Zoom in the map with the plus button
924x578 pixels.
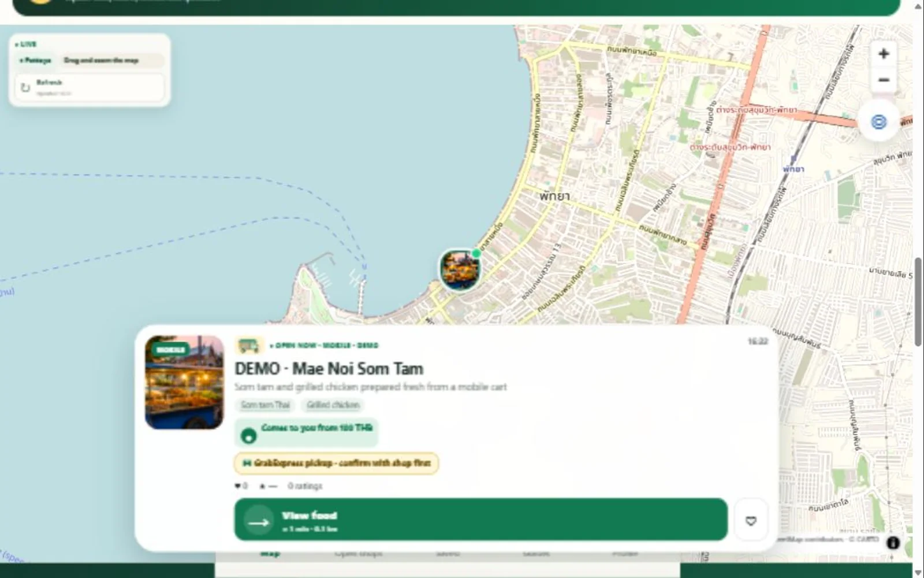click(883, 54)
